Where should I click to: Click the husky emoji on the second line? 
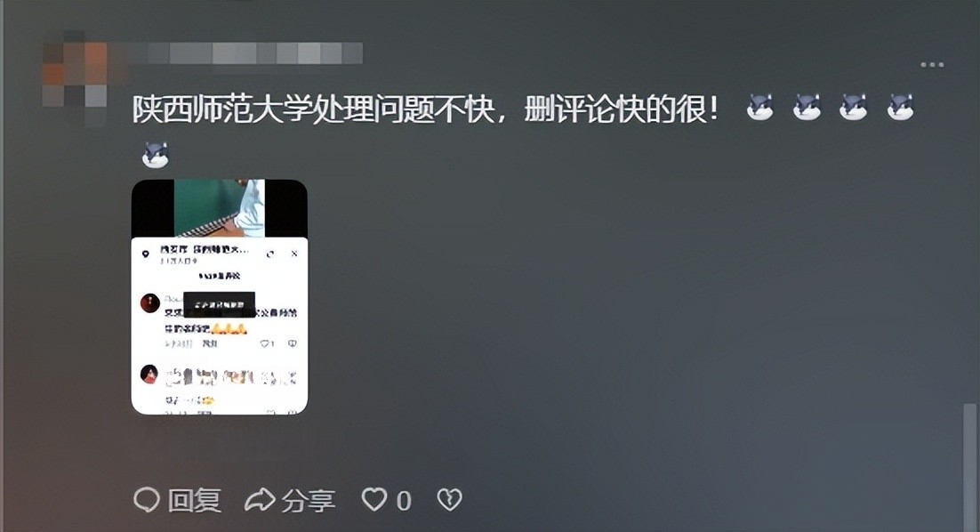click(155, 155)
